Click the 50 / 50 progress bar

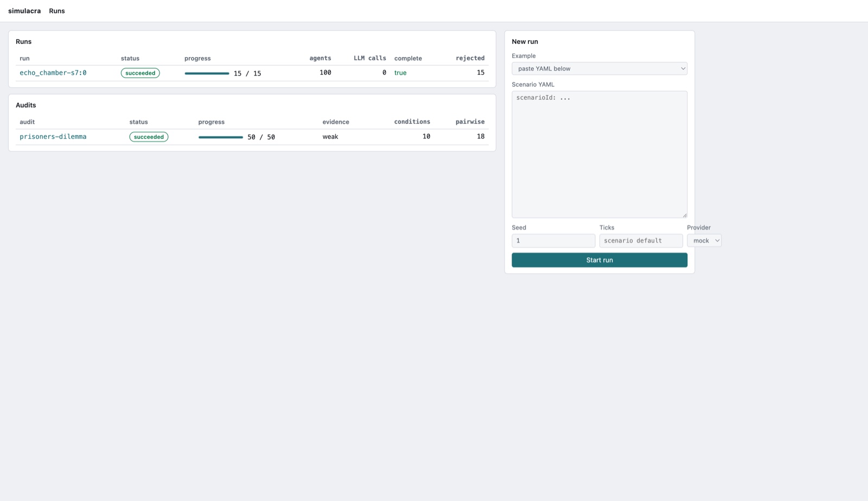221,137
